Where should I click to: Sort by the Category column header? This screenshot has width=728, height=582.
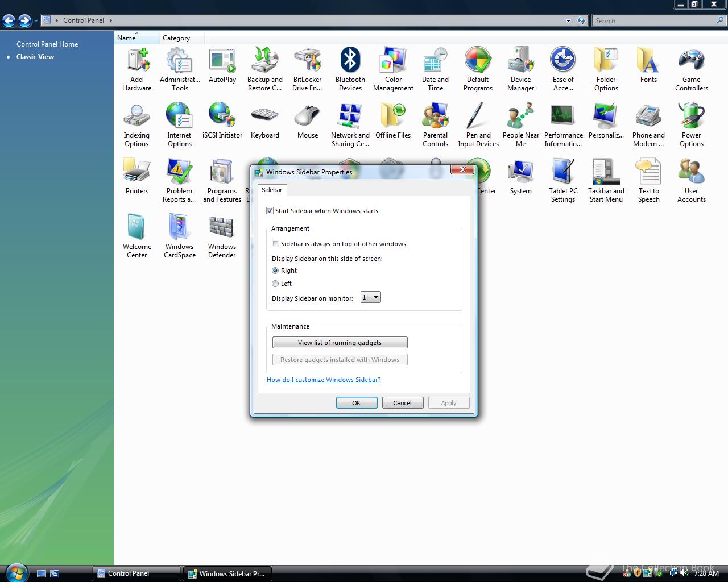[182, 38]
